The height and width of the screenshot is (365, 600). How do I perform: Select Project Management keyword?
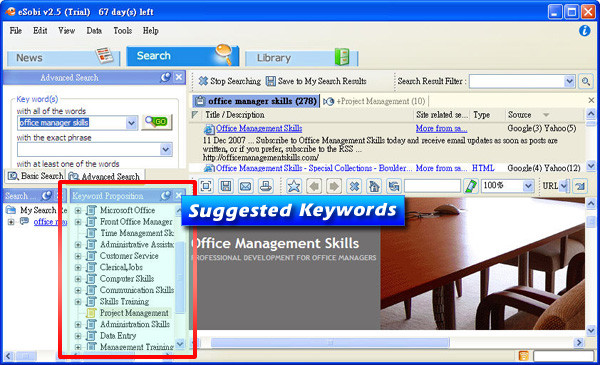tap(134, 313)
